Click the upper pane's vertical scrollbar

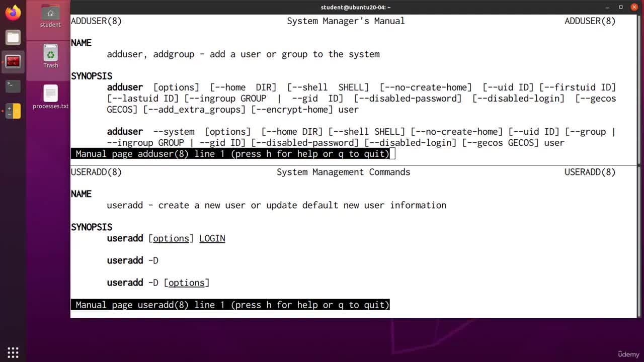coord(638,89)
